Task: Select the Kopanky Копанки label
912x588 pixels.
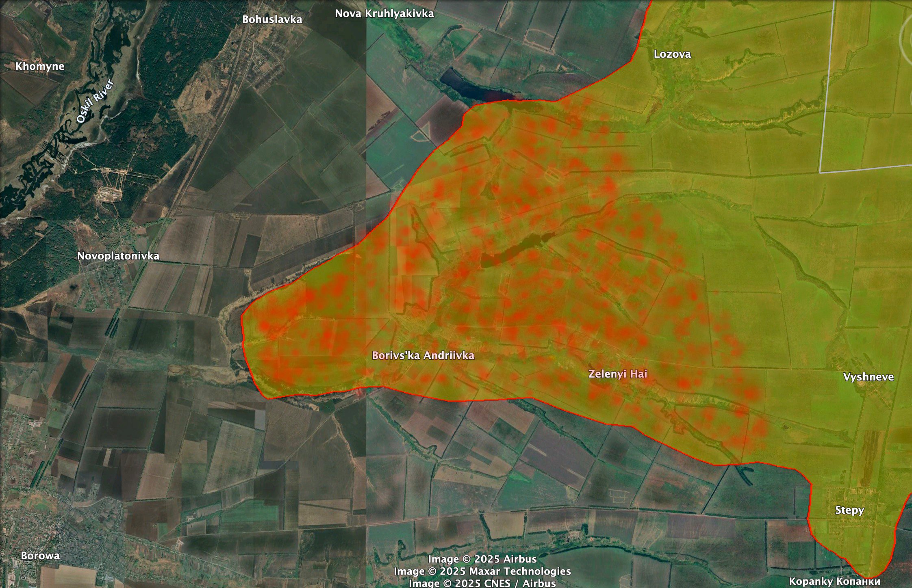Action: coord(834,581)
